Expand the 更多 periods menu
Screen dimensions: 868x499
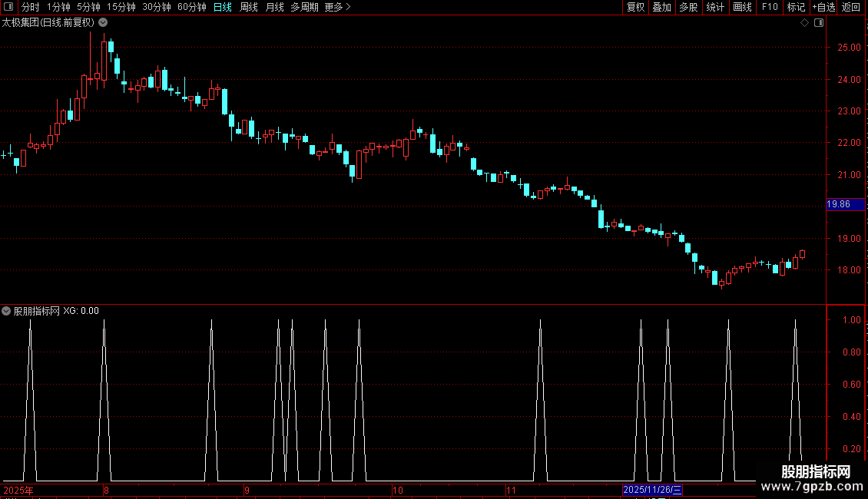pyautogui.click(x=337, y=7)
